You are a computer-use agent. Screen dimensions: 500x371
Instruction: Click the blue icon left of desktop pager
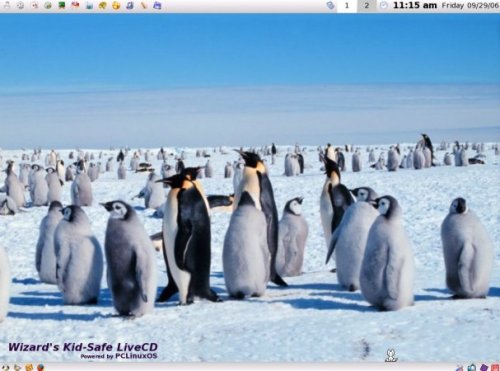coord(330,5)
